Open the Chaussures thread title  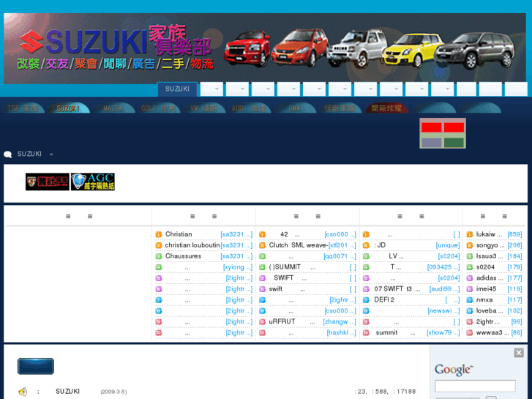click(x=183, y=256)
